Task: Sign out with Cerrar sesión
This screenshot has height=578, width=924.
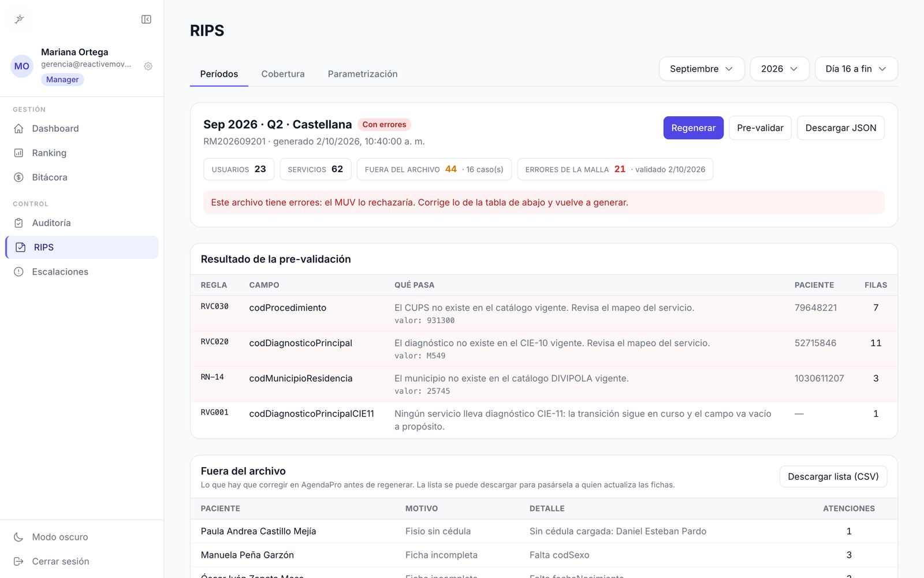Action: pos(82,561)
